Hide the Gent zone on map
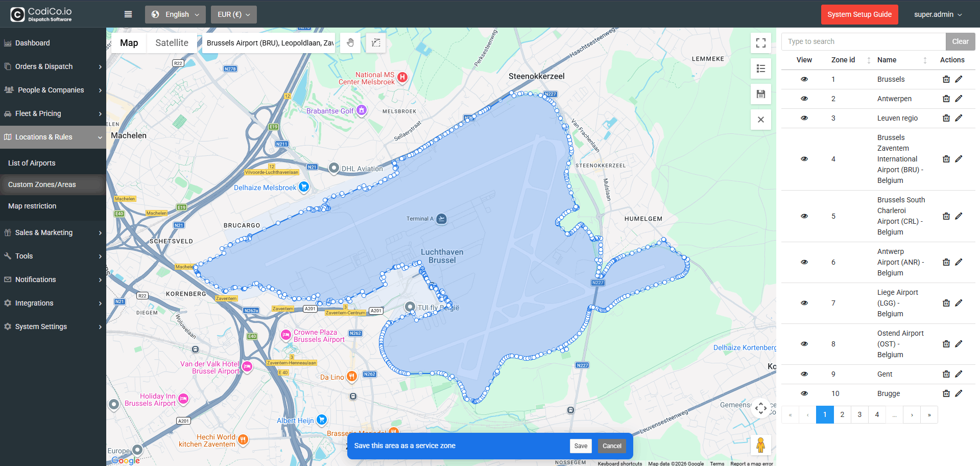980x466 pixels. coord(804,374)
